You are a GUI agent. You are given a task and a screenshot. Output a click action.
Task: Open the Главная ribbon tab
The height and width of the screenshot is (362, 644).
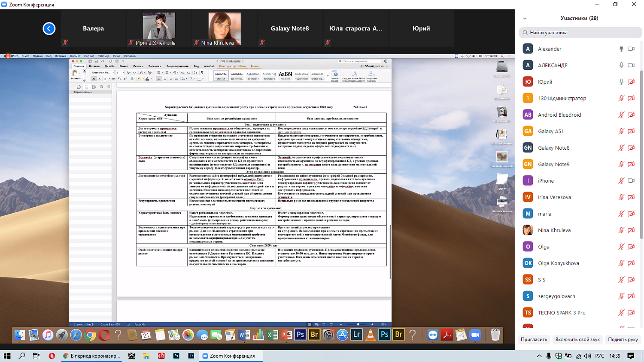point(79,66)
